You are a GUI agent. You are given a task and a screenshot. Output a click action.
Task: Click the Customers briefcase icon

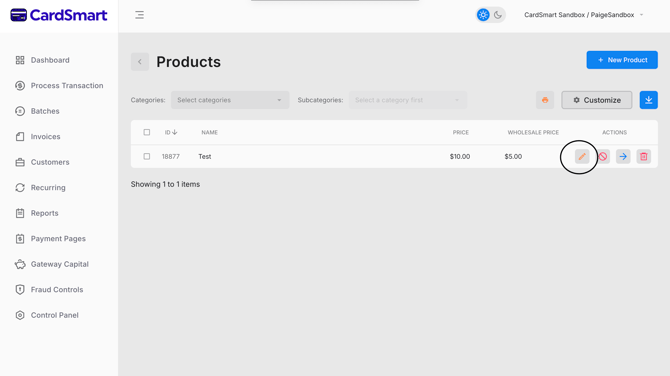(20, 162)
